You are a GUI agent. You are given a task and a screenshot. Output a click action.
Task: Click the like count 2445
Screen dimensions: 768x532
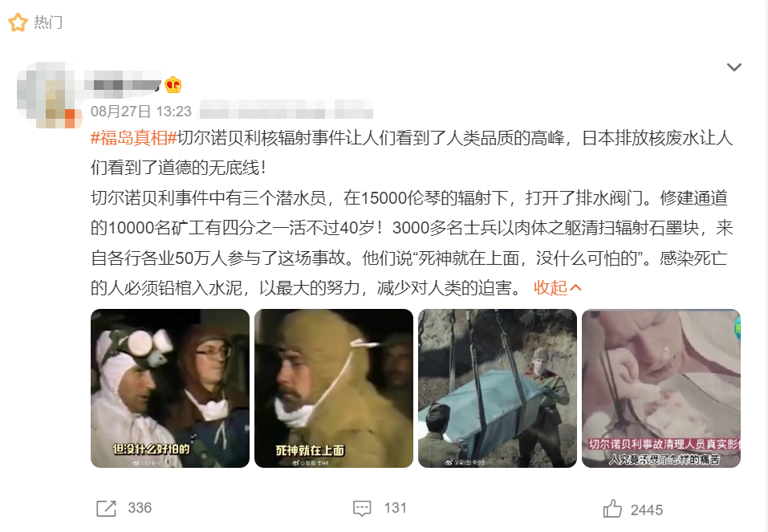(647, 510)
